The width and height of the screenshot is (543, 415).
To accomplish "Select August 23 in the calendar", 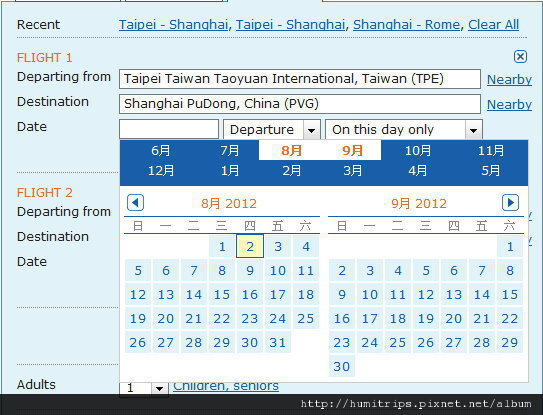I will point(250,319).
